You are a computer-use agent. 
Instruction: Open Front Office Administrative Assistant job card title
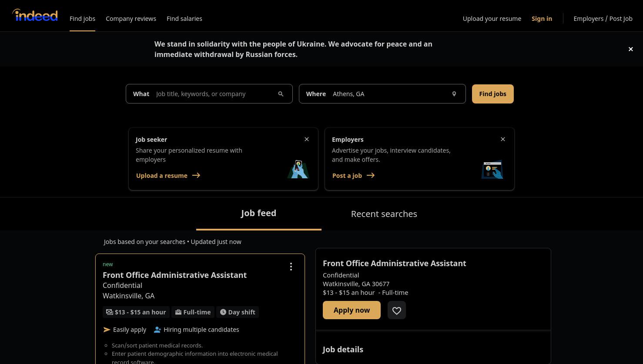click(174, 275)
